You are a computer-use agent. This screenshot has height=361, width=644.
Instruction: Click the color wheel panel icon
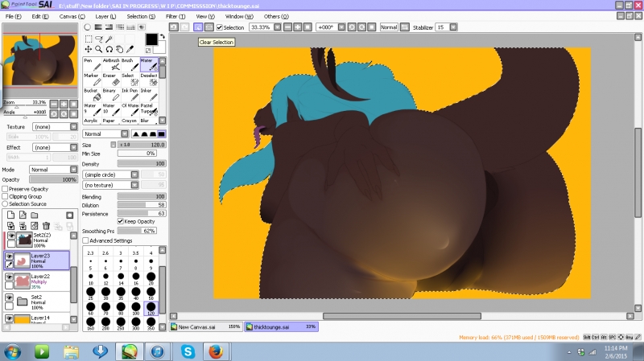[x=88, y=27]
